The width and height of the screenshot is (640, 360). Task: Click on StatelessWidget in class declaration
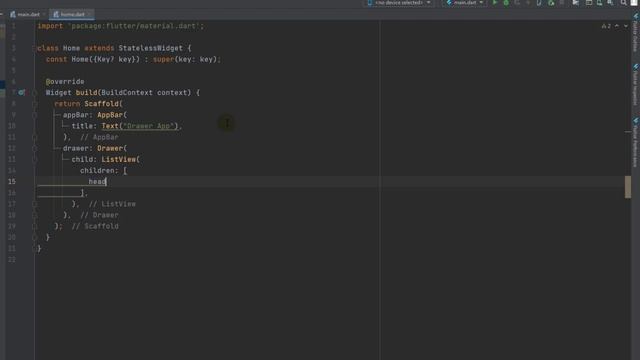pyautogui.click(x=151, y=48)
